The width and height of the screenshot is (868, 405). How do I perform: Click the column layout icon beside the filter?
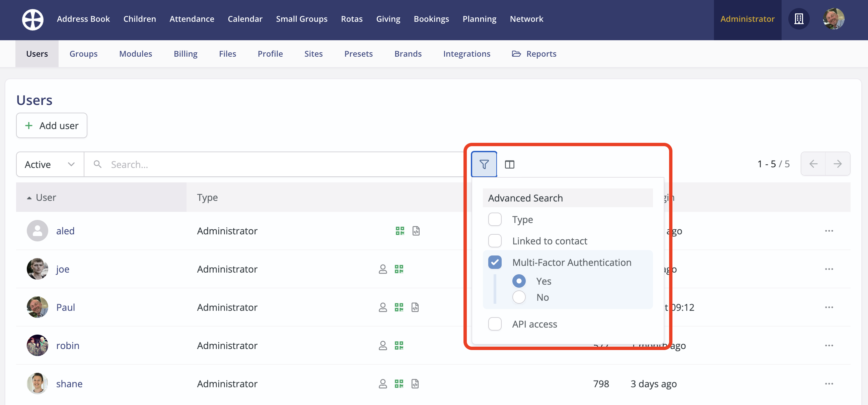[x=509, y=164]
